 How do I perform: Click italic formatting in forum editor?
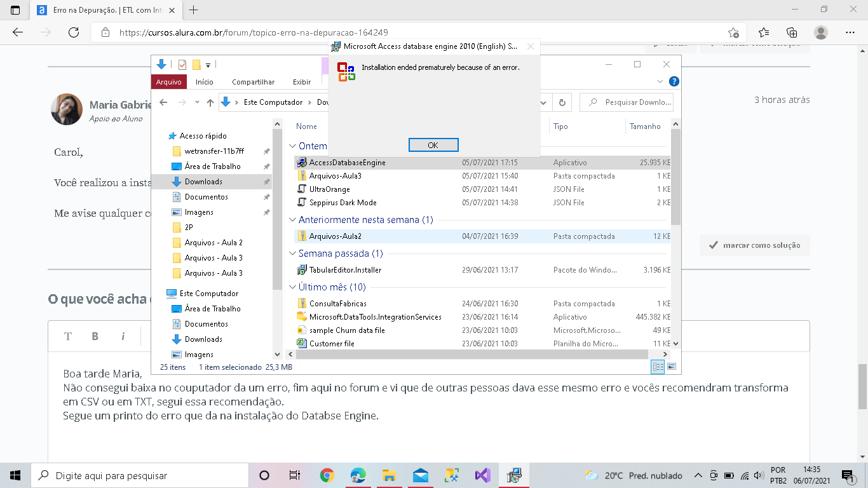123,336
